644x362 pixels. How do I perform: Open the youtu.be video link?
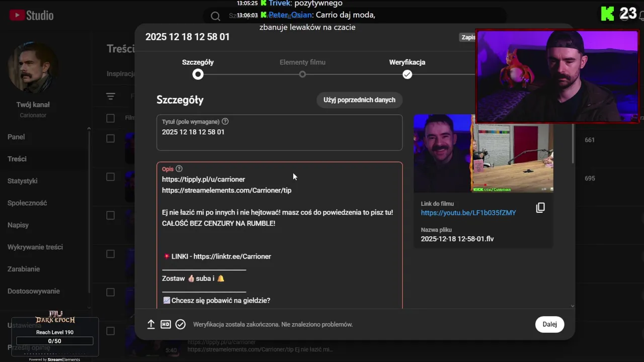click(468, 213)
